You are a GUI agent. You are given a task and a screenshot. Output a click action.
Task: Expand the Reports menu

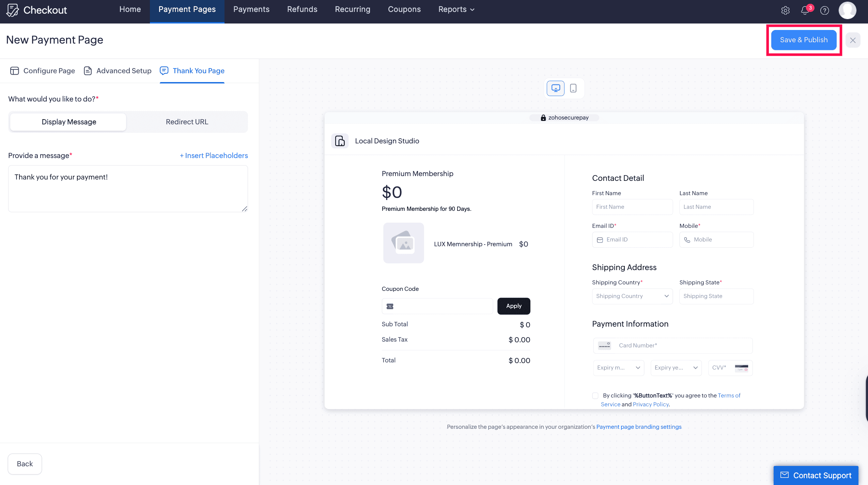[x=456, y=9]
